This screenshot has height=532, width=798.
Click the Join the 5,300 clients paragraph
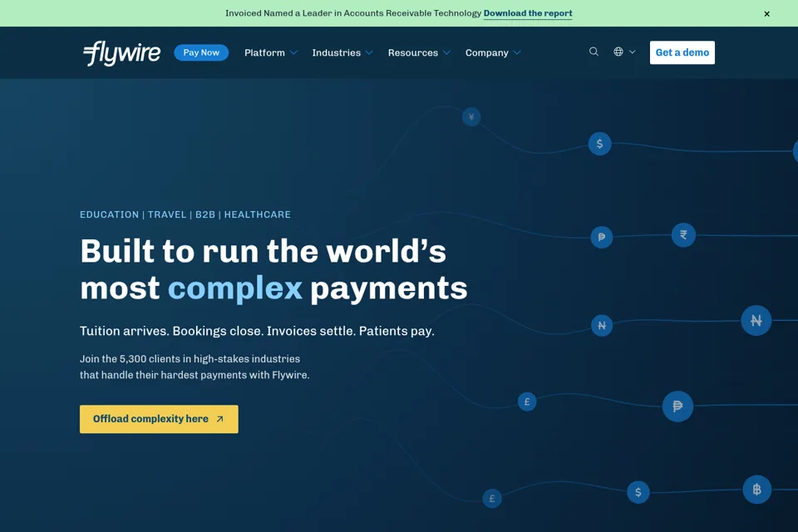click(x=195, y=367)
